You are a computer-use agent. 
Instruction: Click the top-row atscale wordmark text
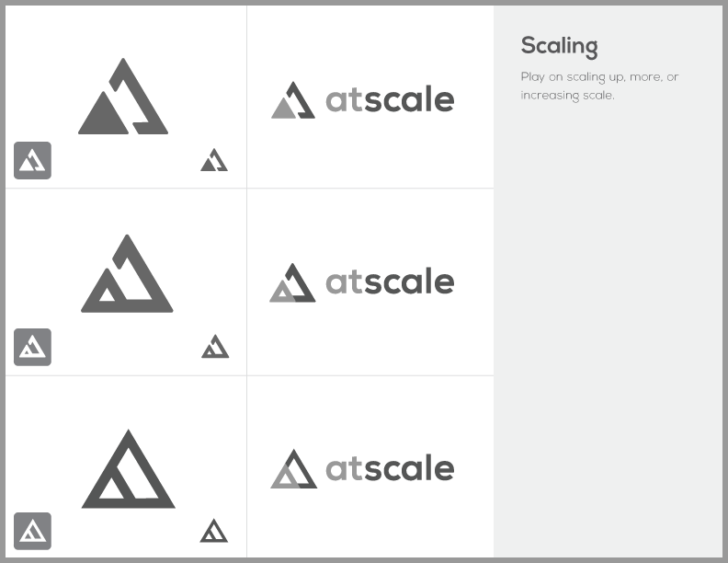[390, 99]
